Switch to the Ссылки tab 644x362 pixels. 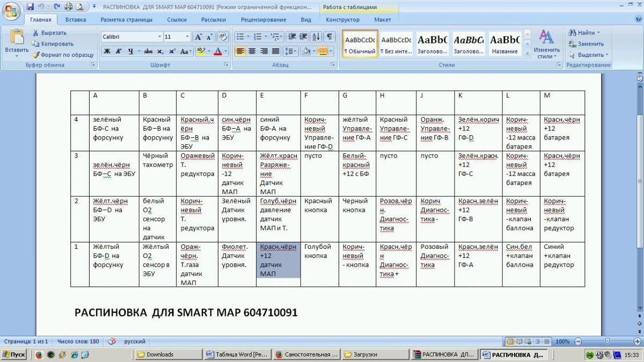(x=177, y=20)
